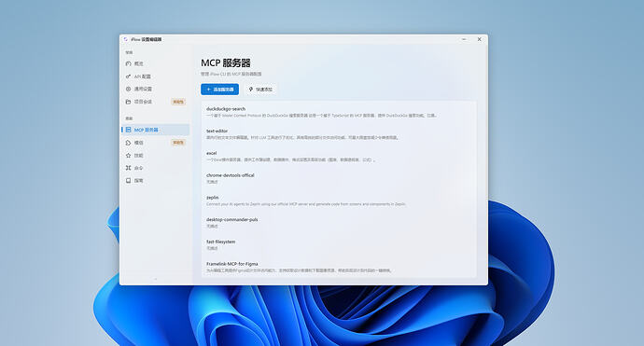Open the desktop-commander-puls server entry
Image resolution: width=644 pixels, height=346 pixels.
pyautogui.click(x=339, y=223)
